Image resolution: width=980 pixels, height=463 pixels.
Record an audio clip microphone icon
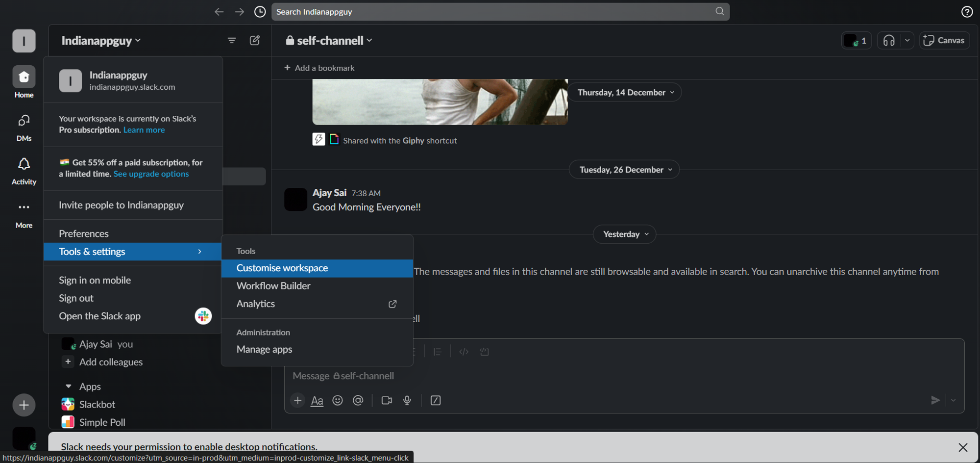(x=407, y=400)
